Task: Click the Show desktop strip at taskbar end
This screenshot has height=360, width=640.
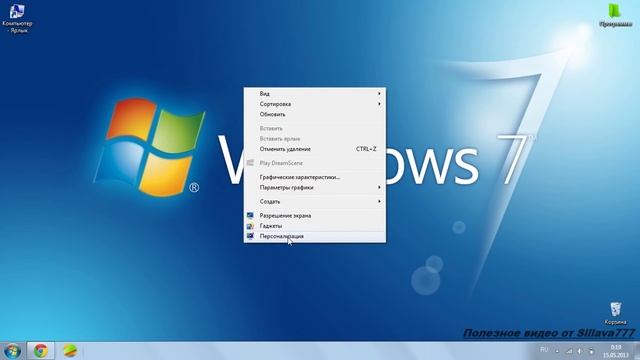Action: 636,351
